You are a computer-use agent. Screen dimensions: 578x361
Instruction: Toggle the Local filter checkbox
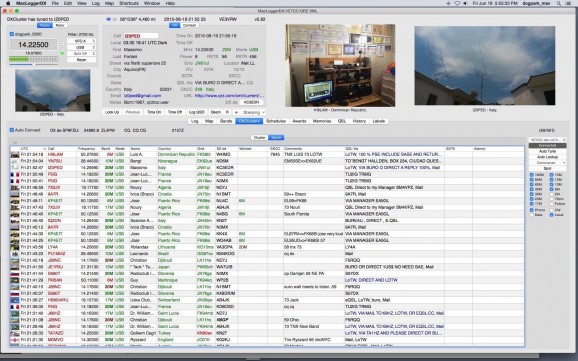551,215
